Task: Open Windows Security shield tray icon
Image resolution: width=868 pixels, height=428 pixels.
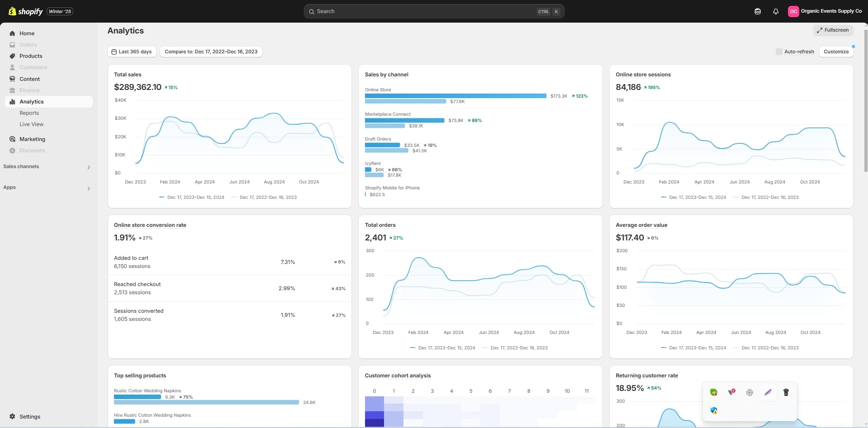Action: 714,410
